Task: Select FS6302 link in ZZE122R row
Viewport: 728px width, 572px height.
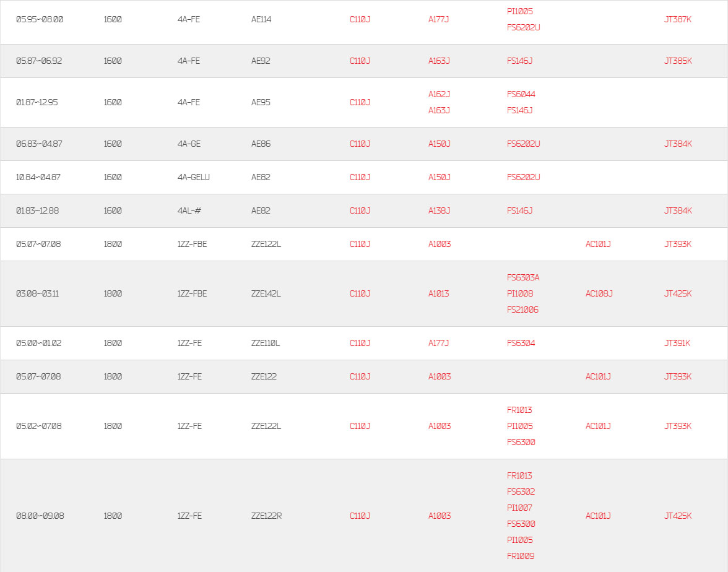Action: (521, 492)
